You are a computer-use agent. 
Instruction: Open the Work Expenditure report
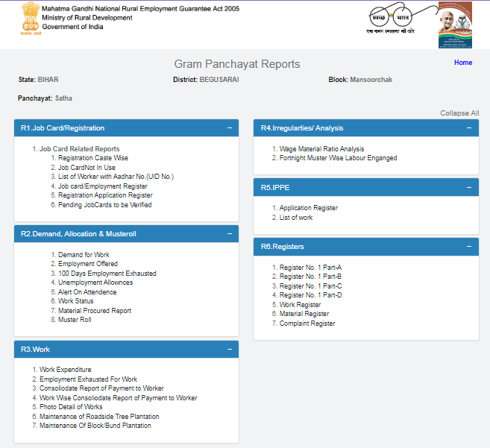[x=66, y=370]
